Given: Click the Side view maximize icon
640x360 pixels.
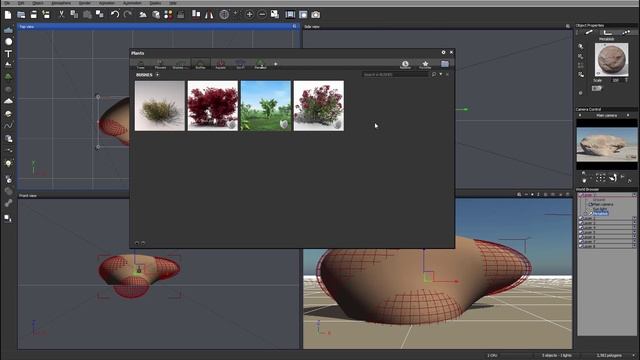Looking at the screenshot, I should (567, 27).
